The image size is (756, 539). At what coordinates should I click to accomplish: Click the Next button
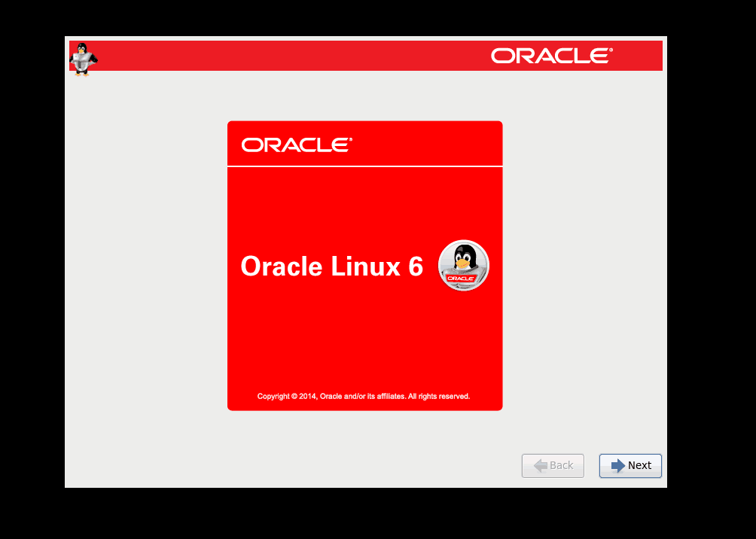pyautogui.click(x=630, y=465)
